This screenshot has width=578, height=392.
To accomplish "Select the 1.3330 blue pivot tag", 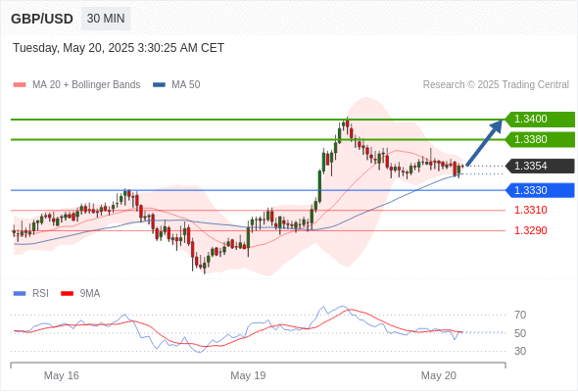I will [540, 190].
